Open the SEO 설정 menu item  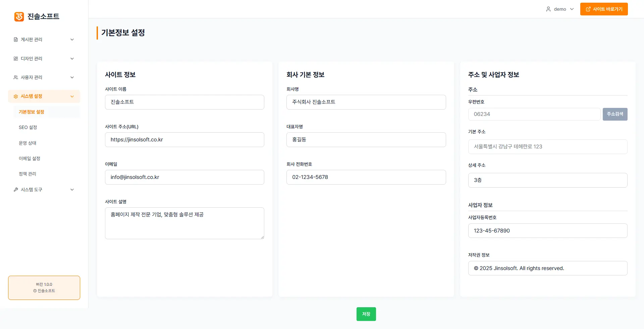(x=28, y=127)
